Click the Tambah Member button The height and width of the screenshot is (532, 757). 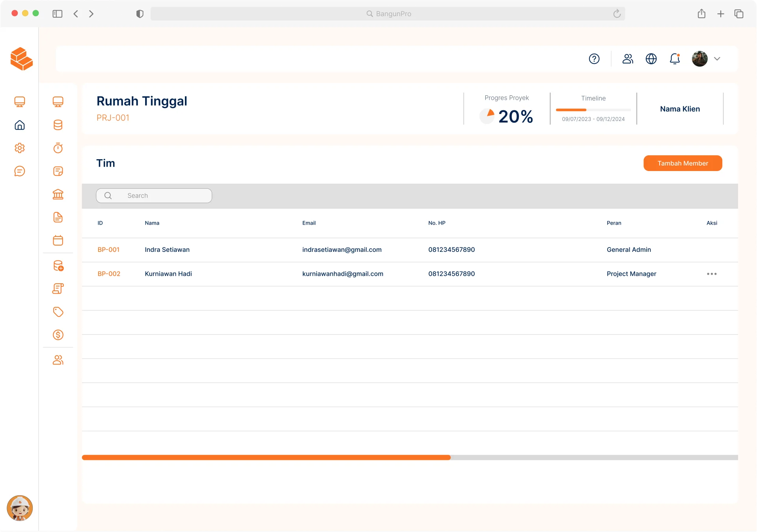(x=682, y=163)
